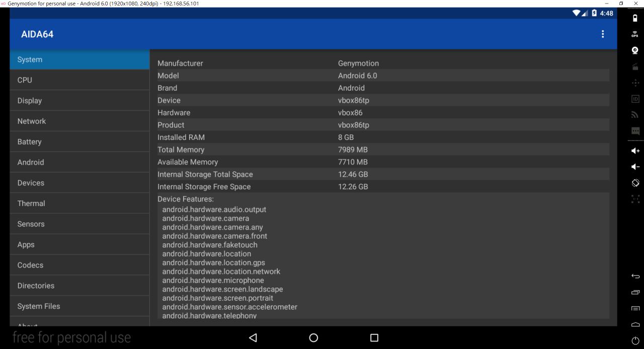
Task: Switch to Display category
Action: (x=79, y=101)
